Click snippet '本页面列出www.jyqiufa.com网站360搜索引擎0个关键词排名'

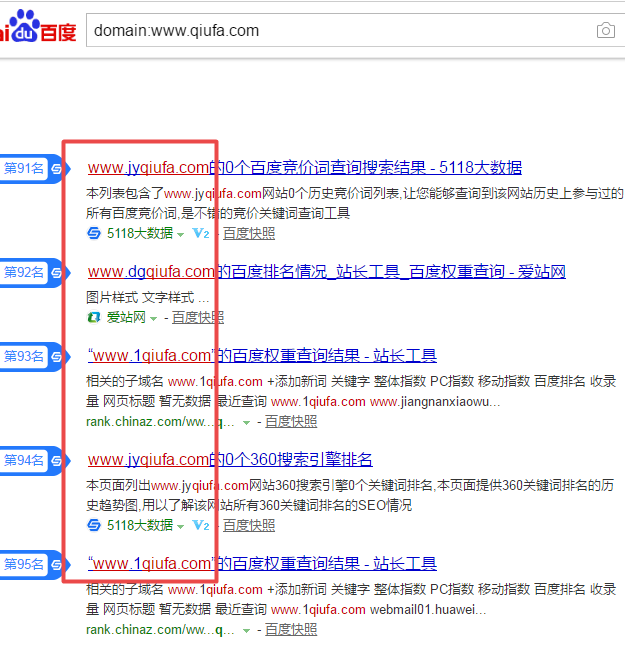[x=259, y=485]
